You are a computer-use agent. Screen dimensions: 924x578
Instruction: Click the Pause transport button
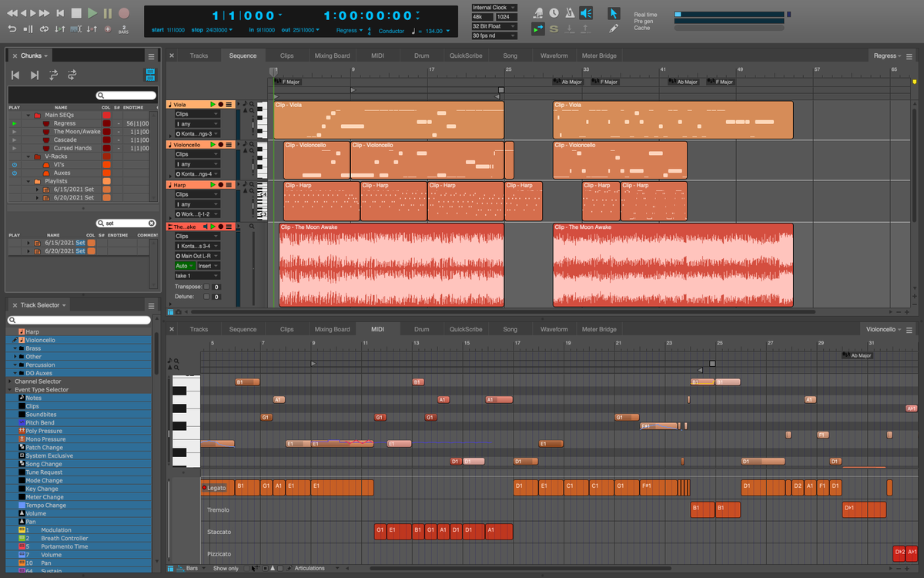(108, 13)
